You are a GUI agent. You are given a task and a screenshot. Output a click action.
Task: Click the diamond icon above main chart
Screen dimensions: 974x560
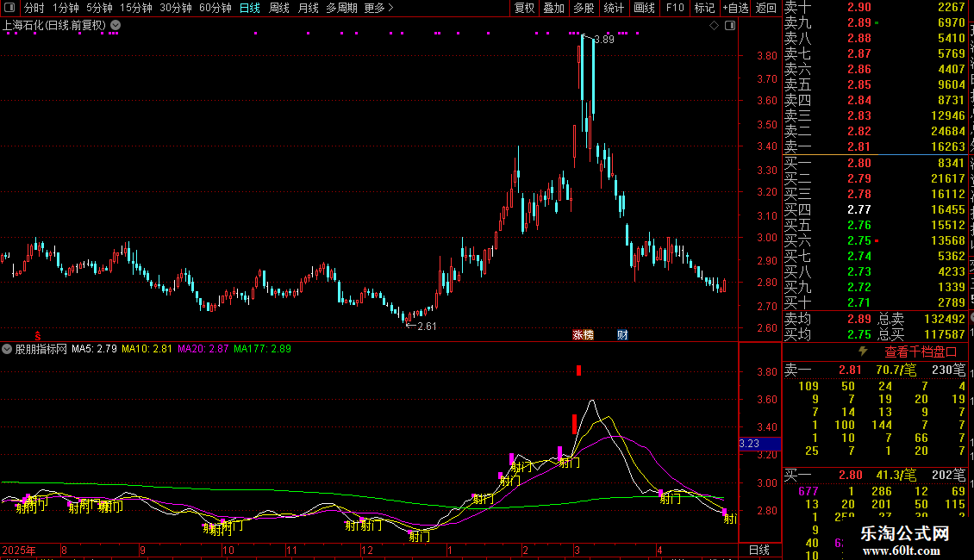714,26
